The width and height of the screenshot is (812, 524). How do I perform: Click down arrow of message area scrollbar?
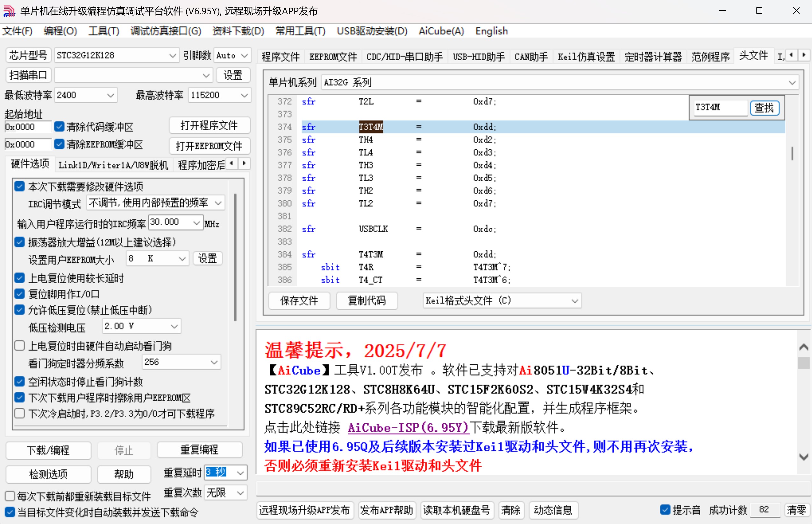tap(803, 457)
